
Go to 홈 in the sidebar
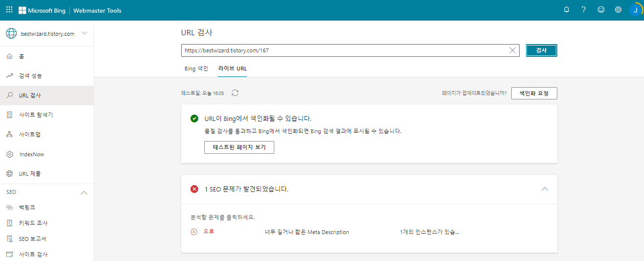pos(47,56)
